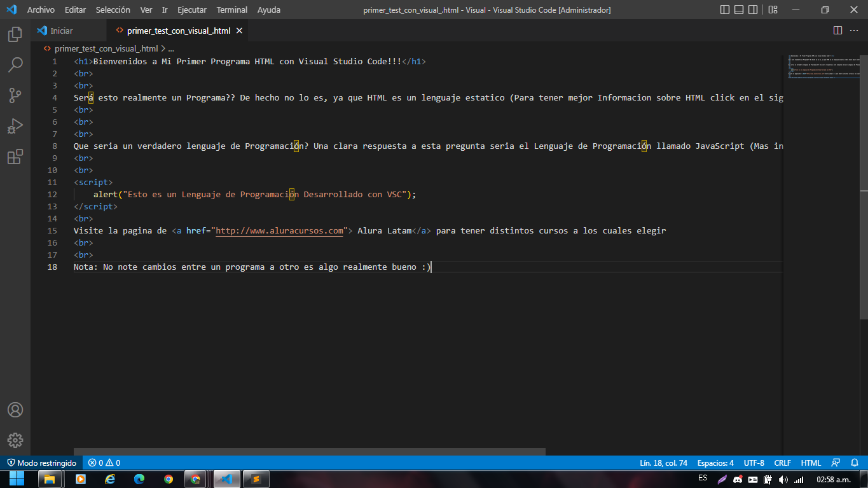
Task: Click 'Nota: No note cambios' on line 18
Action: click(125, 267)
